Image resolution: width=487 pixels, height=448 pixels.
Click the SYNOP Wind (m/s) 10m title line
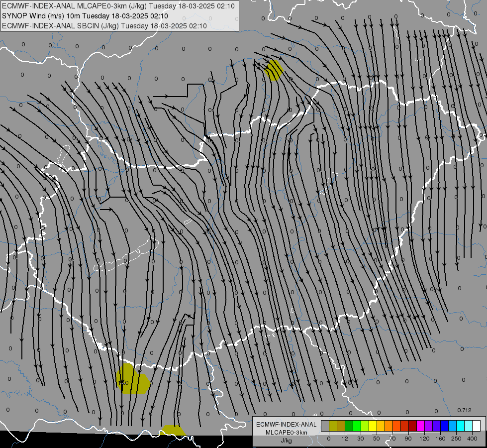85,16
